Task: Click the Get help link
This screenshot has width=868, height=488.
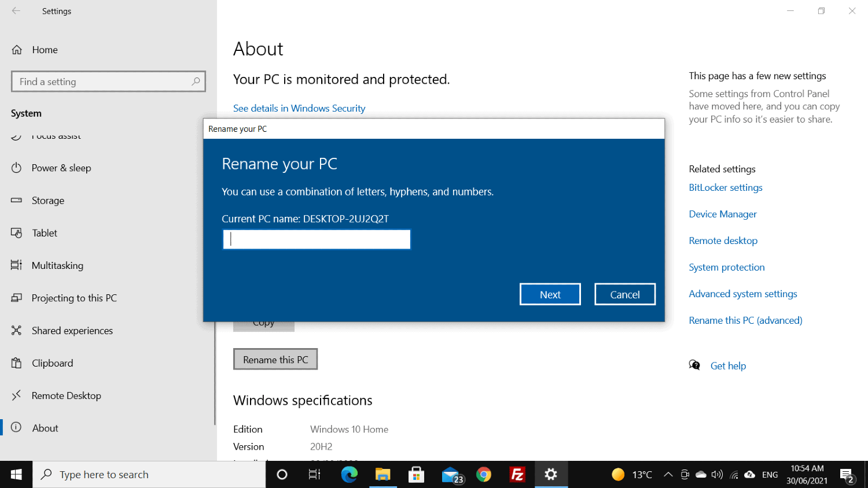Action: [x=728, y=366]
